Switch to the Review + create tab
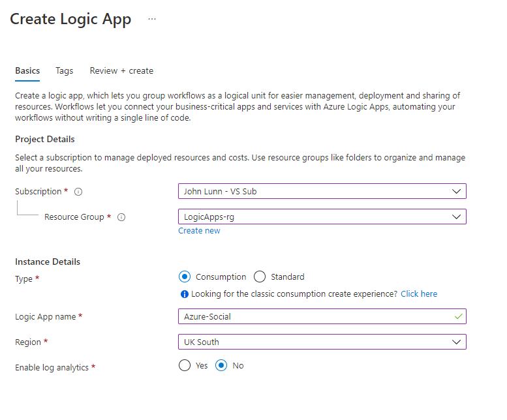 point(121,70)
